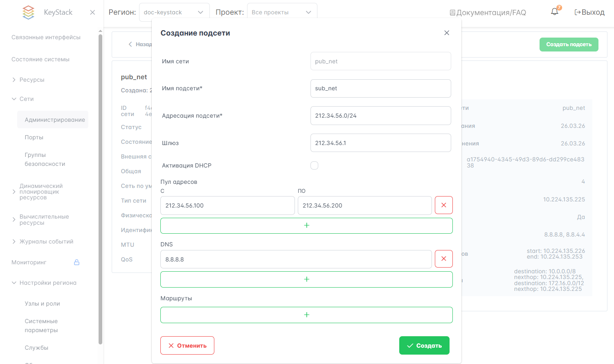Go to Группы безопасности page

(45, 159)
